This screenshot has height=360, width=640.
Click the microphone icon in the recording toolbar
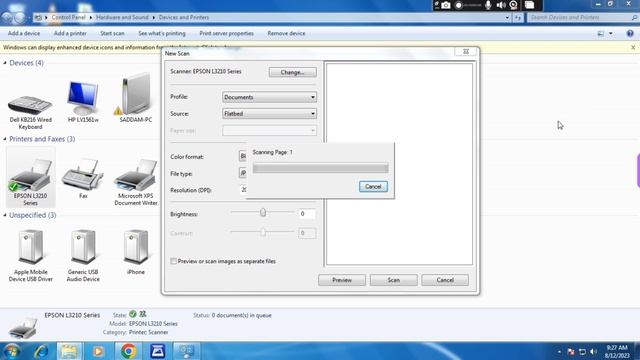click(x=488, y=5)
